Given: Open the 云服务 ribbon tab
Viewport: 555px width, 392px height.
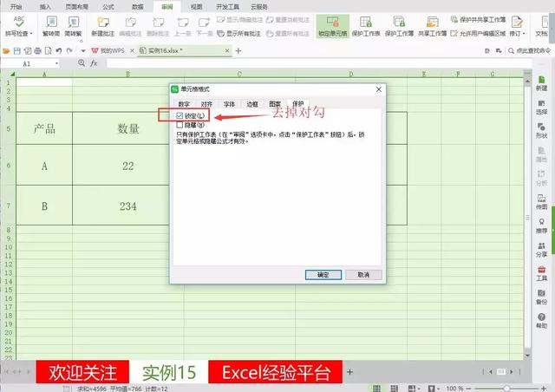Looking at the screenshot, I should point(259,6).
